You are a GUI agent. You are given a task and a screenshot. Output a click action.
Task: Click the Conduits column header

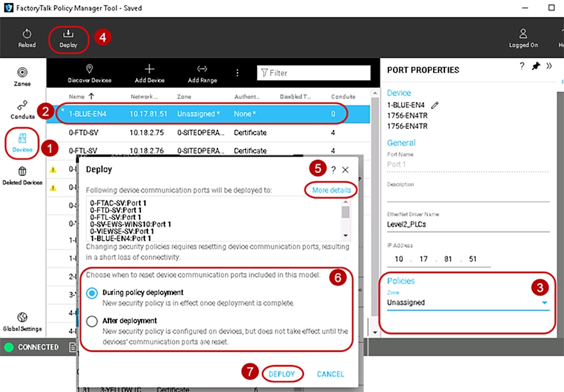(x=343, y=96)
